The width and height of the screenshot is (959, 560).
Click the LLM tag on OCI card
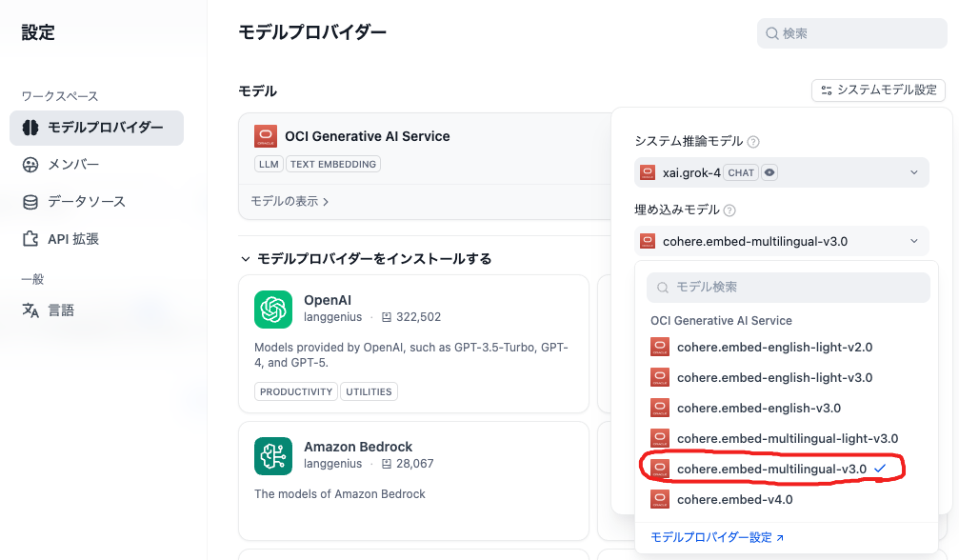pyautogui.click(x=269, y=164)
